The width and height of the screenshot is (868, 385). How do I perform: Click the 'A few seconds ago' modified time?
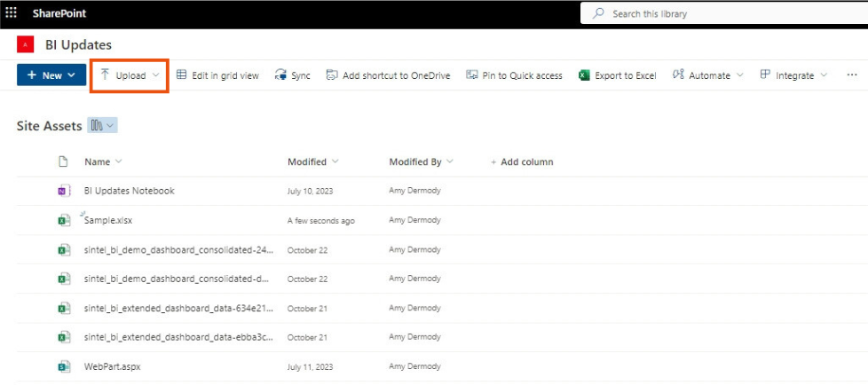click(x=321, y=221)
